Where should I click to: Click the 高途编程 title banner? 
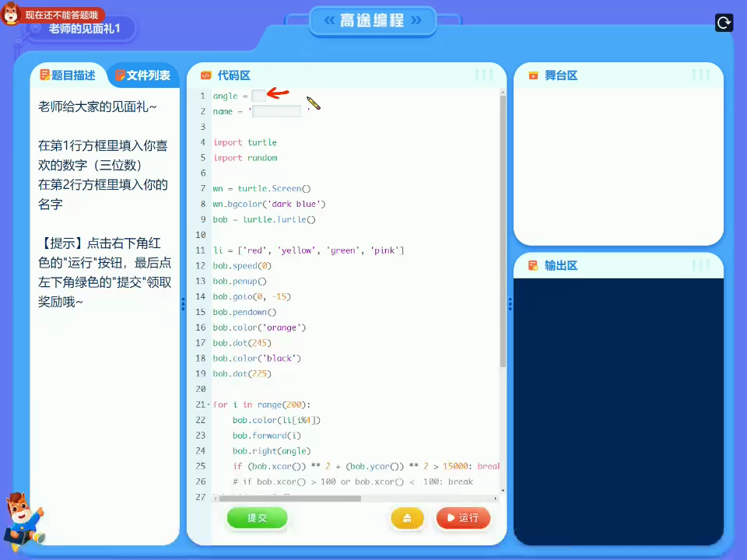tap(373, 20)
